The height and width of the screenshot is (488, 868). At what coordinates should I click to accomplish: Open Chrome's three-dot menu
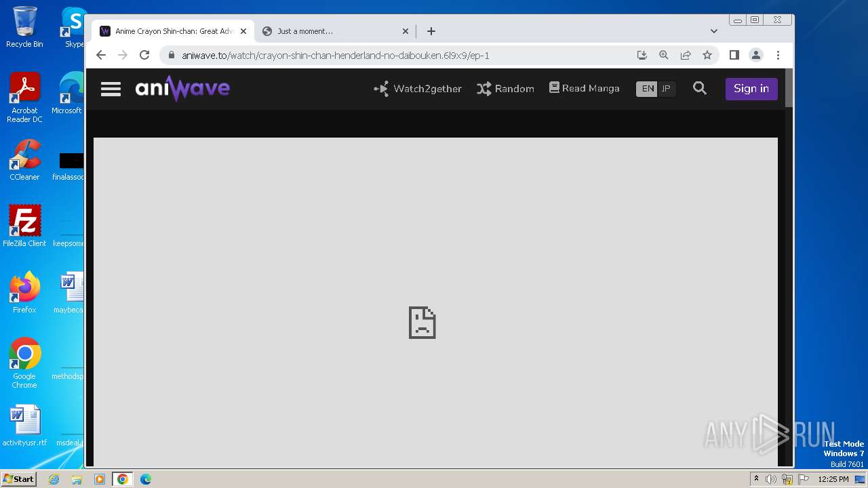pos(778,55)
